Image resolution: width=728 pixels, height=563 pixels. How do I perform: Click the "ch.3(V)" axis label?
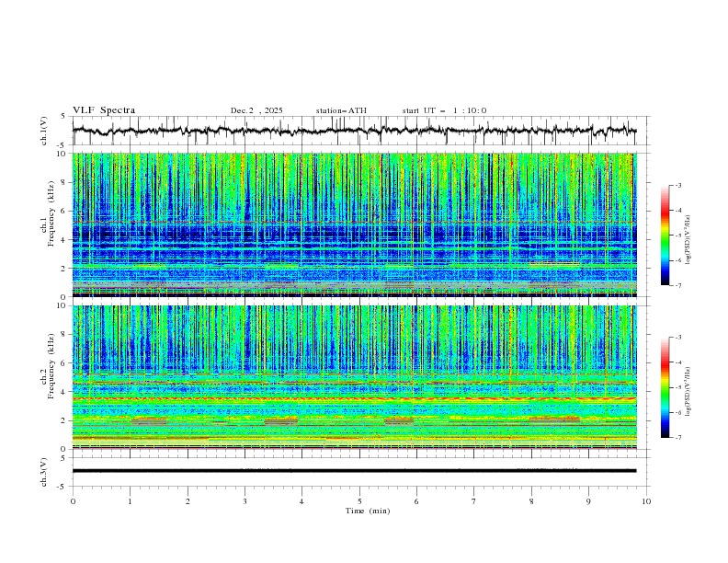click(44, 472)
